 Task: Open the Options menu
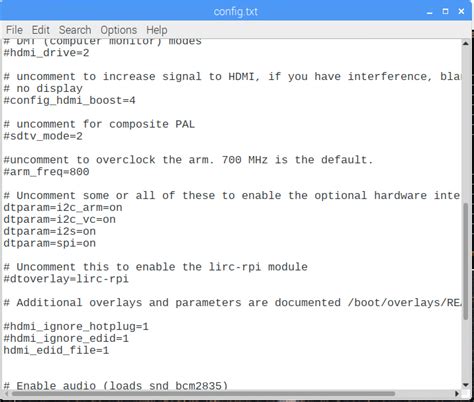click(119, 30)
